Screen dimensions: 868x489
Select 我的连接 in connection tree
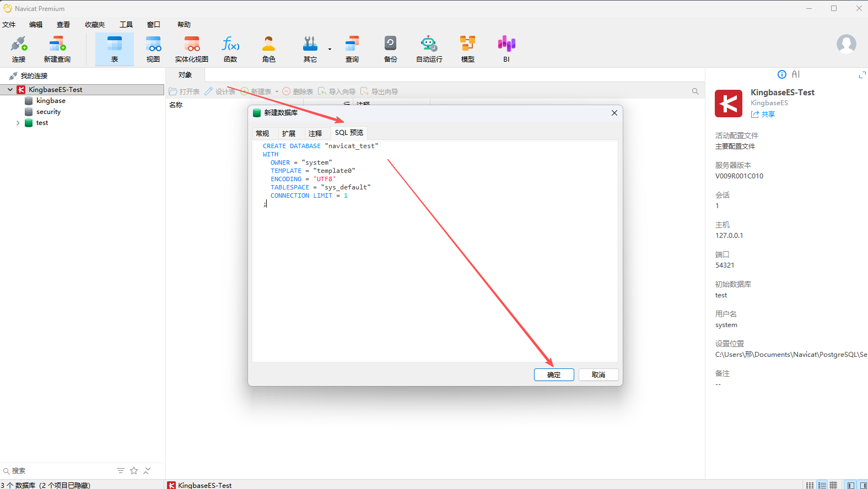34,76
